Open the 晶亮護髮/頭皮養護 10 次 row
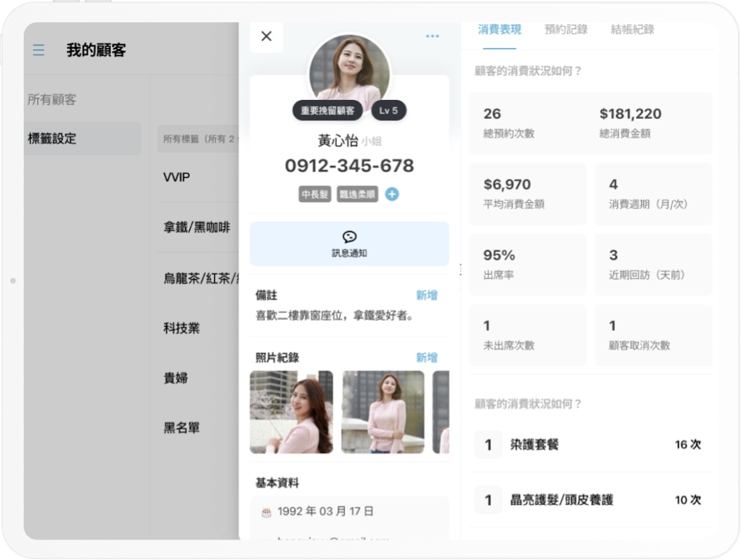741x560 pixels. click(x=591, y=500)
